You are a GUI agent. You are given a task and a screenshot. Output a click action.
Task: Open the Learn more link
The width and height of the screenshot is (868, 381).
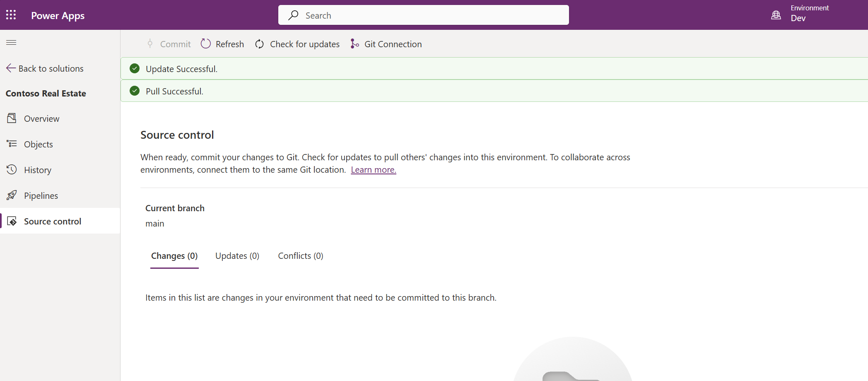[373, 170]
